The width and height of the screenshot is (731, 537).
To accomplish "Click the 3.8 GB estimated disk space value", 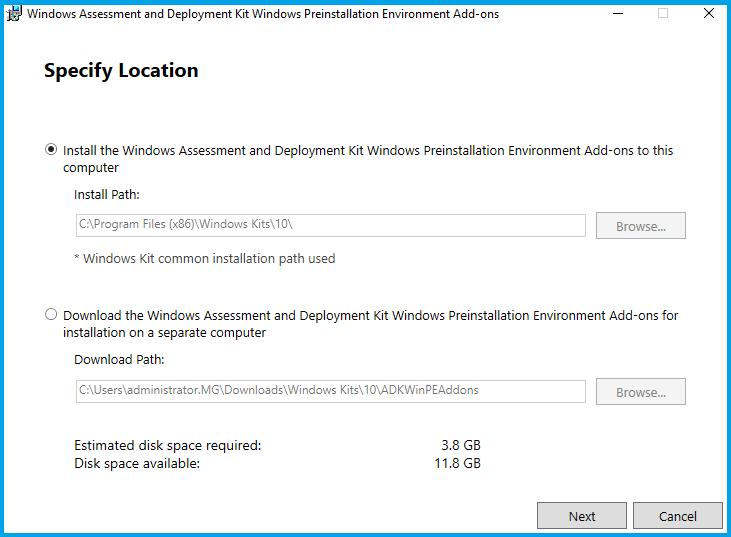I will pyautogui.click(x=461, y=446).
